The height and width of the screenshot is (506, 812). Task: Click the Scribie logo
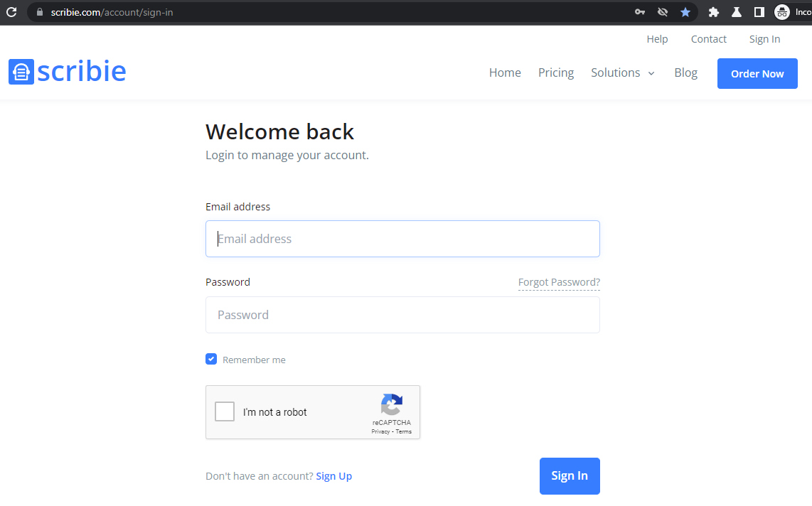click(x=68, y=71)
